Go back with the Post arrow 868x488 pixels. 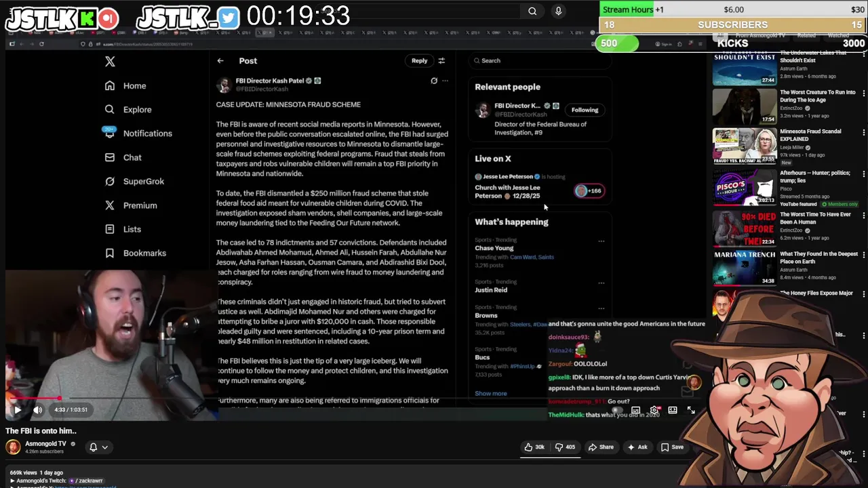pyautogui.click(x=220, y=61)
